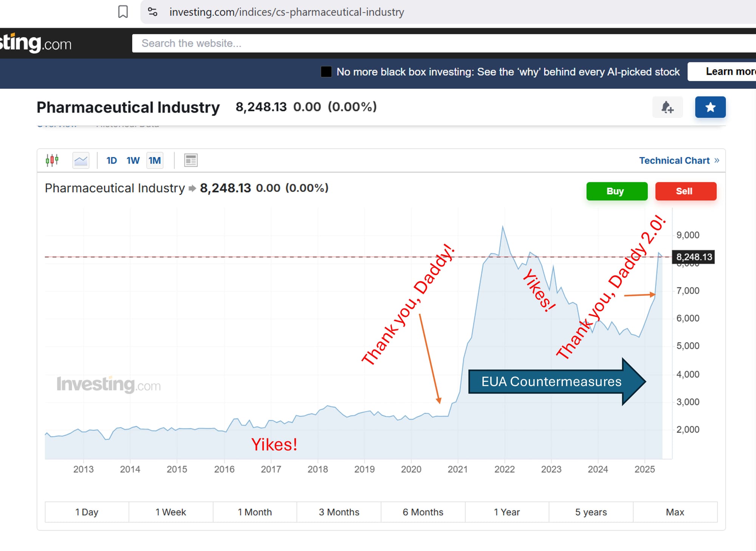Select the Max time range

[675, 512]
